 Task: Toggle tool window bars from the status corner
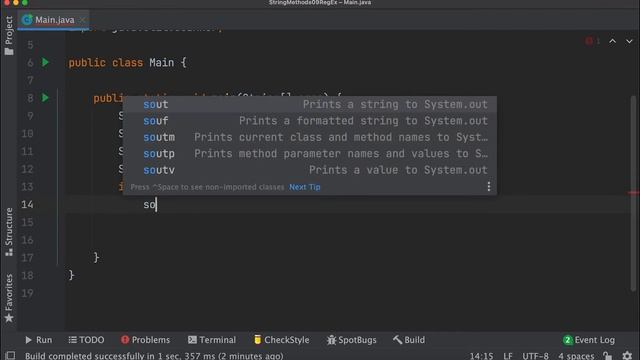(x=10, y=356)
